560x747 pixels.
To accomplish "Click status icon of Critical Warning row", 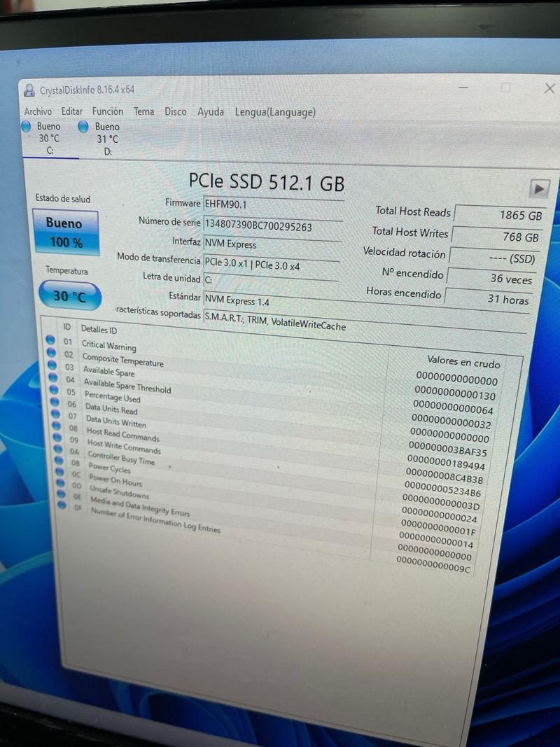I will [50, 340].
